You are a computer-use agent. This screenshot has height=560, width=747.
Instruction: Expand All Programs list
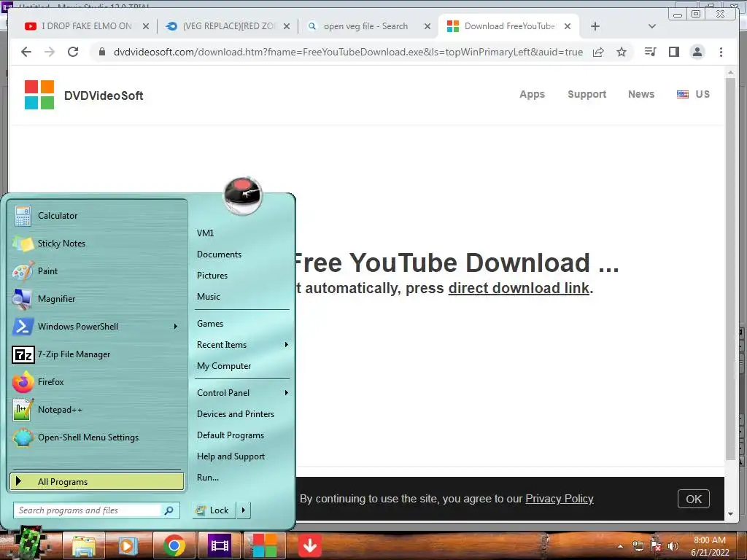(x=97, y=482)
